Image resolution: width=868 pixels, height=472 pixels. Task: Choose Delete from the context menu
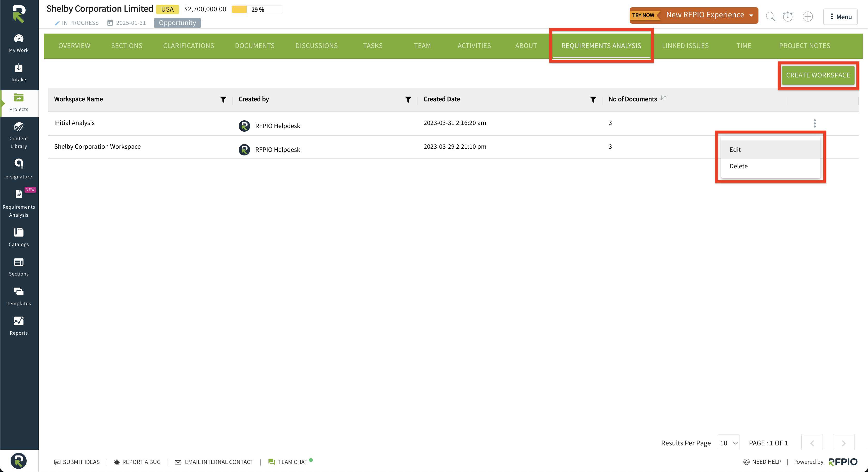click(770, 166)
